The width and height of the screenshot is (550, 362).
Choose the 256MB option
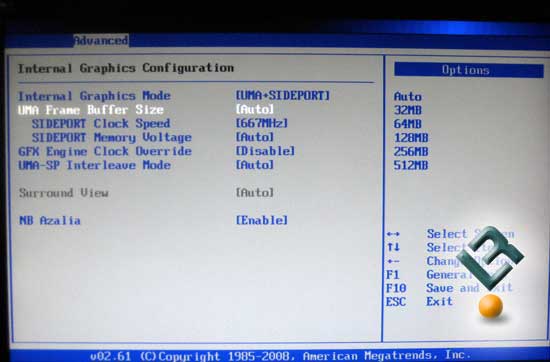click(411, 152)
